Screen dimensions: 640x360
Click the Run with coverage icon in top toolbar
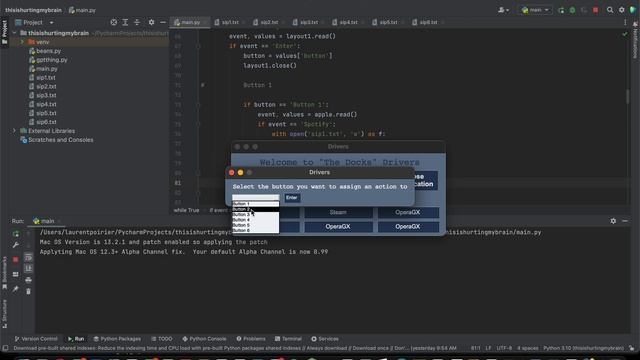[584, 10]
